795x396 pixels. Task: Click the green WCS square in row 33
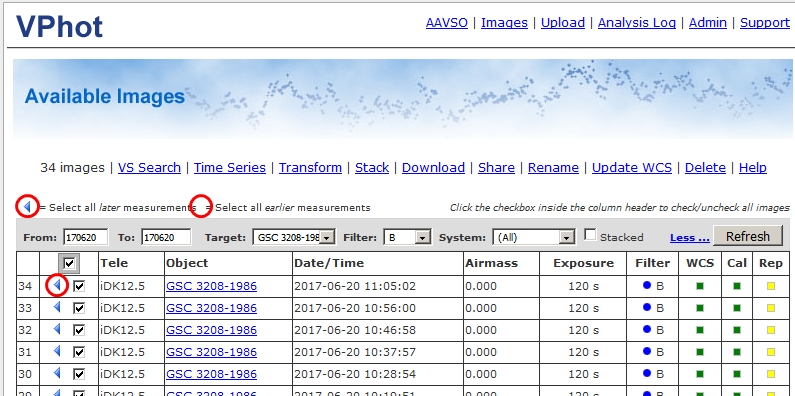[x=700, y=308]
